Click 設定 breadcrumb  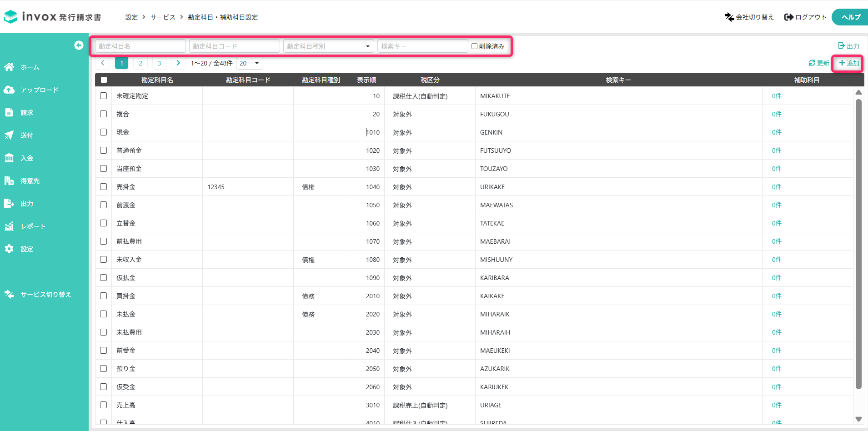point(131,17)
